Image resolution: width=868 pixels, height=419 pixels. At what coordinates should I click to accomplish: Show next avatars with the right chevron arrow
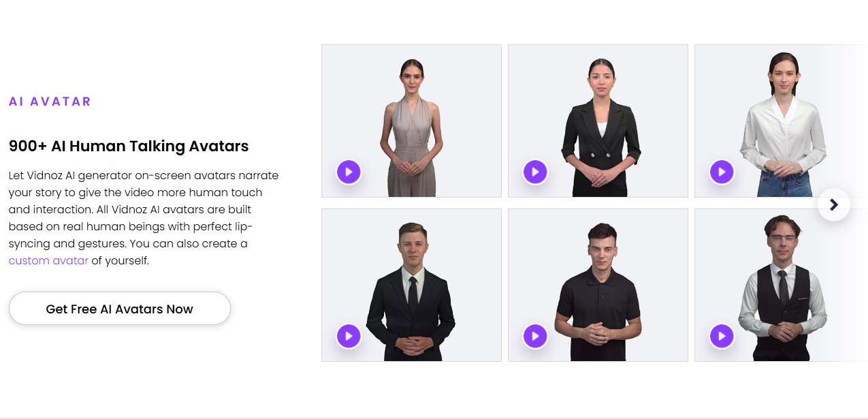point(834,204)
